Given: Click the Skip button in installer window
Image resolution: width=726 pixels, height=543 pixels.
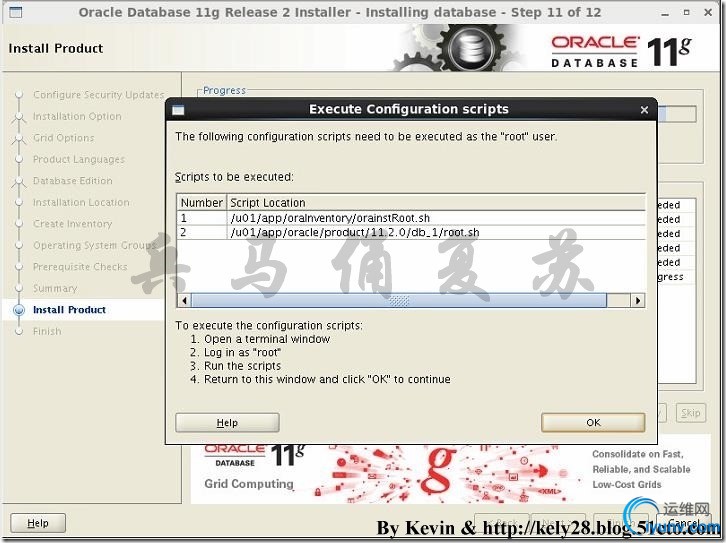Looking at the screenshot, I should point(690,412).
